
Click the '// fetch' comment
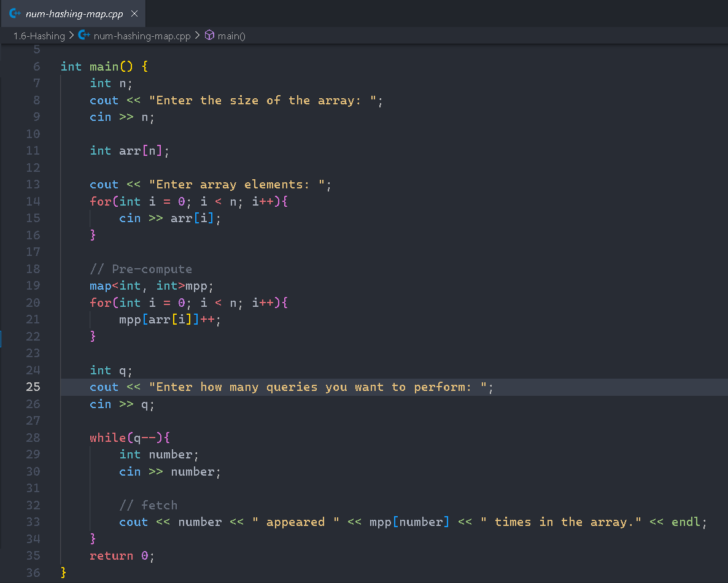148,505
